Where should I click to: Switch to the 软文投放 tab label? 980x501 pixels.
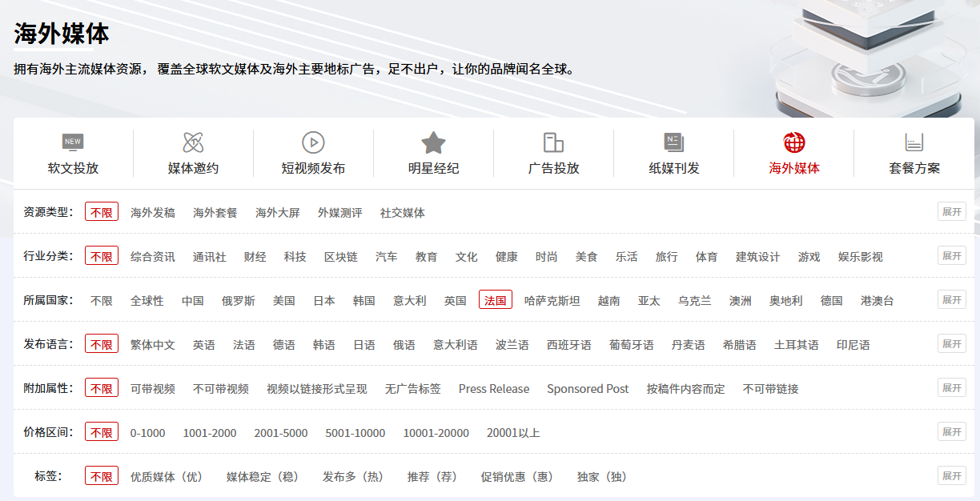click(x=73, y=168)
